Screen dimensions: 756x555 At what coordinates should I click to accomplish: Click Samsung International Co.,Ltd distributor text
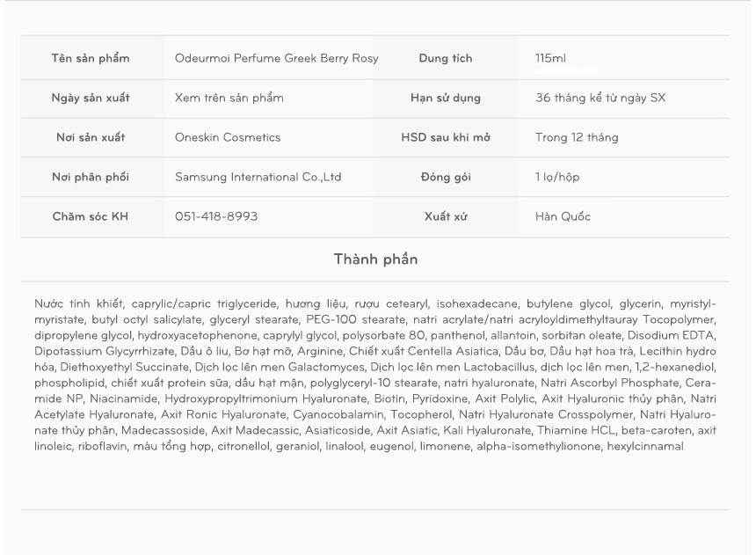click(x=258, y=178)
